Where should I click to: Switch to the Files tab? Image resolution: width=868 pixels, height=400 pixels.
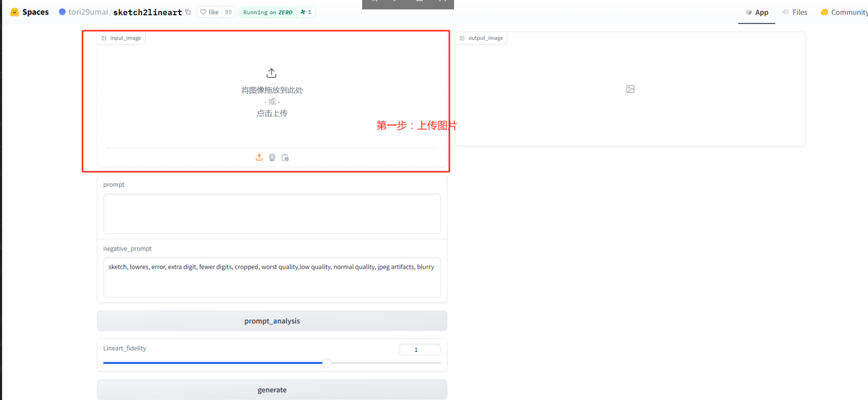[x=795, y=12]
